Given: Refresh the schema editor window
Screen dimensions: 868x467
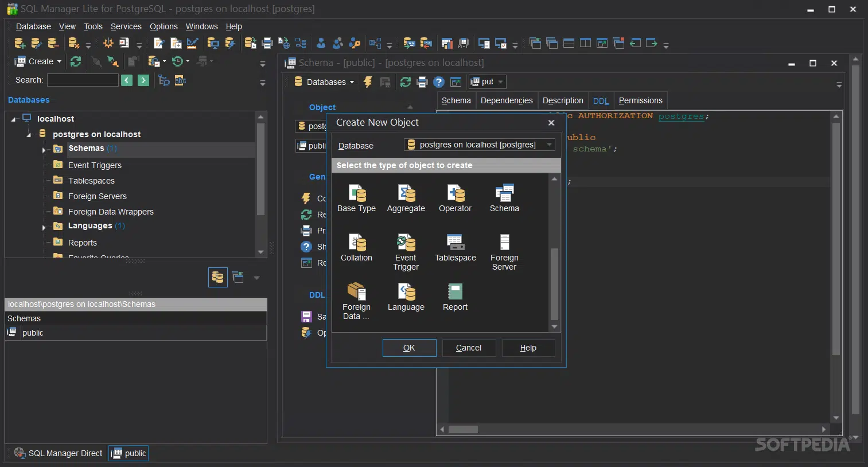Looking at the screenshot, I should coord(406,82).
